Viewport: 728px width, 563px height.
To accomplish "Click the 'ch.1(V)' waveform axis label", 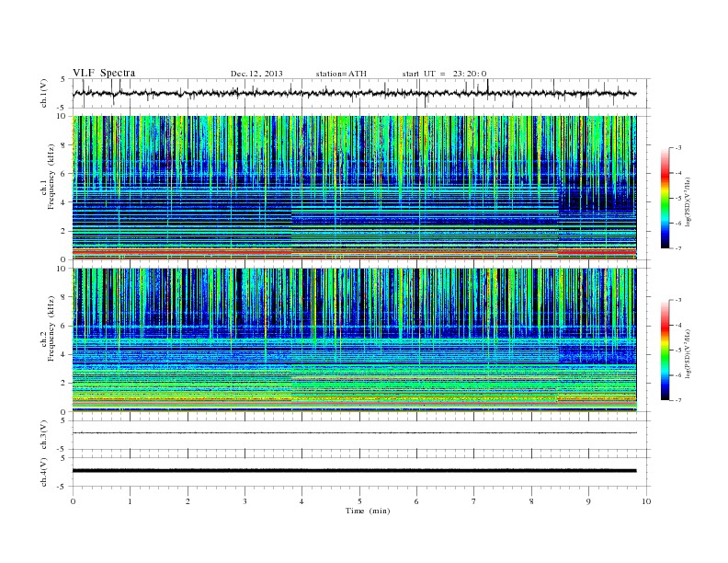I will (44, 93).
